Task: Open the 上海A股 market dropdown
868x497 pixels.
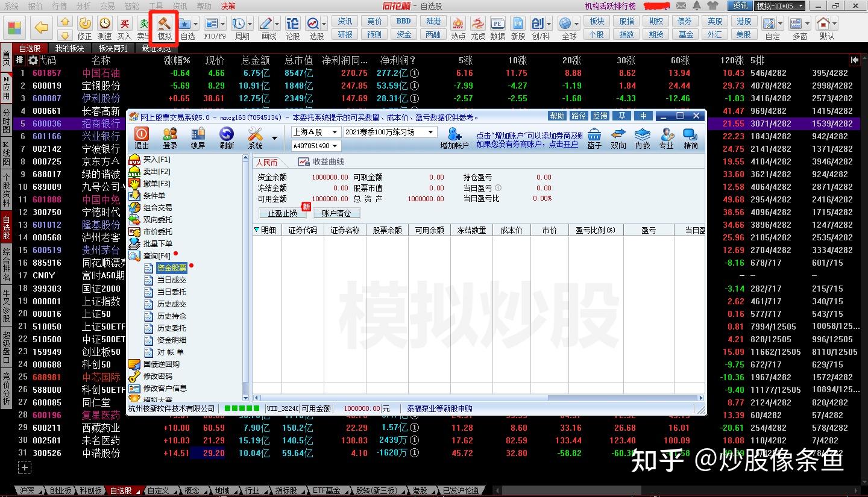Action: pyautogui.click(x=335, y=131)
